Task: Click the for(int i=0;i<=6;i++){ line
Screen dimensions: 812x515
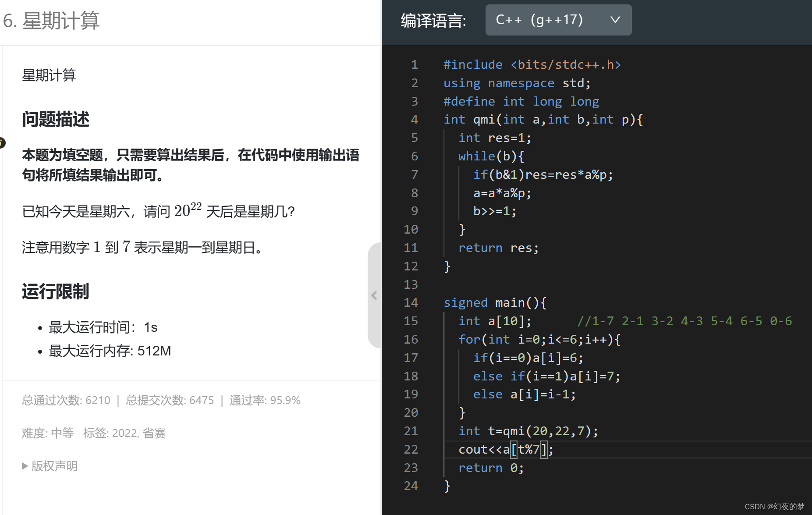Action: tap(539, 340)
